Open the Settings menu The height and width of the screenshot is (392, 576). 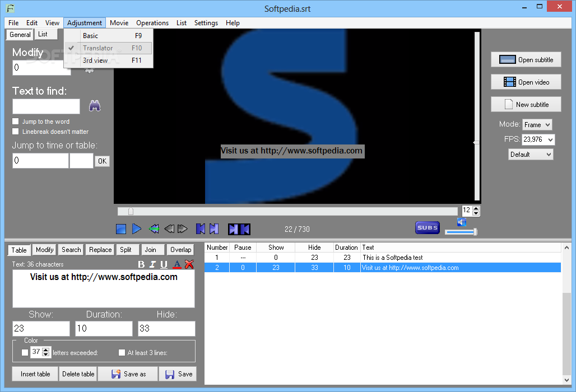206,23
